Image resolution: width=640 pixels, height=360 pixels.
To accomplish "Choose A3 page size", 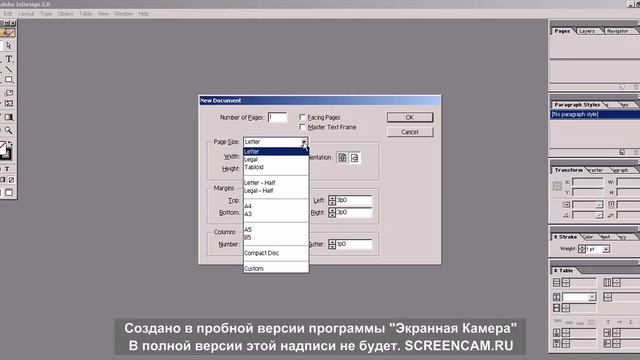I will point(276,214).
